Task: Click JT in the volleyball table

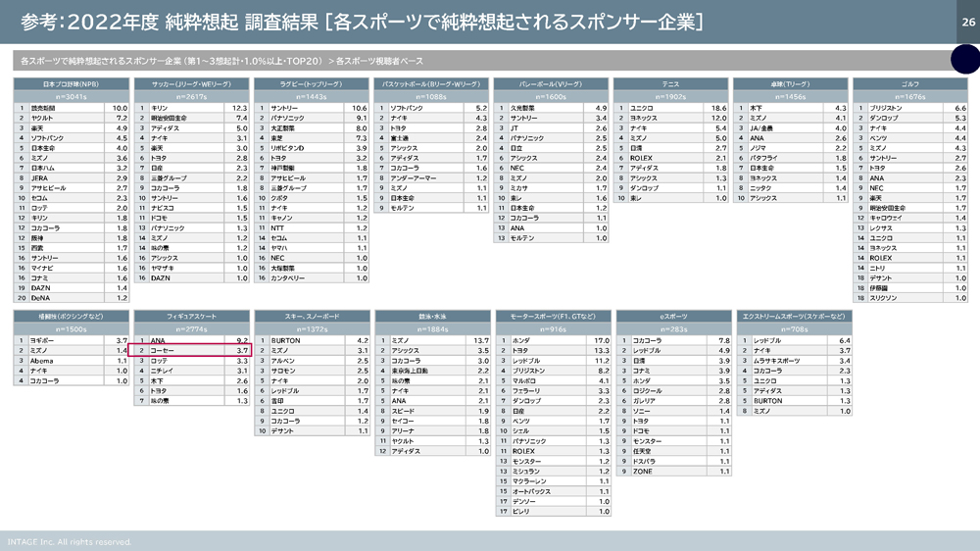Action: click(514, 128)
